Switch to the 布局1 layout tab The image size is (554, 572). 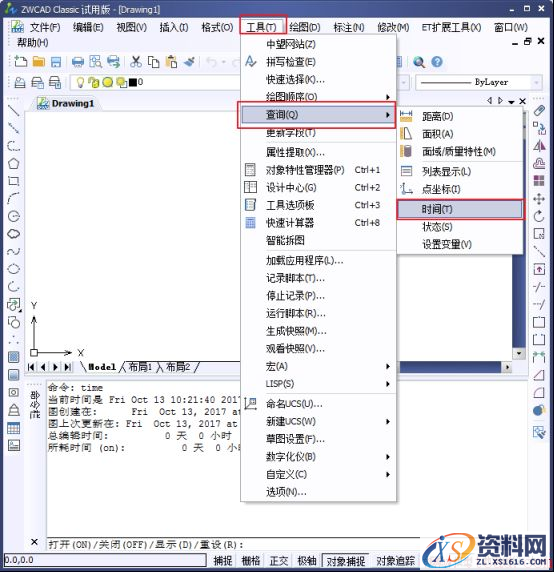click(140, 367)
